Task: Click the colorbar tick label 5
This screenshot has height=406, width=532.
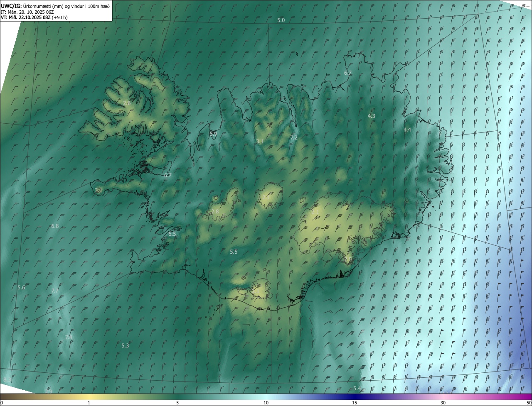Action: (x=177, y=403)
